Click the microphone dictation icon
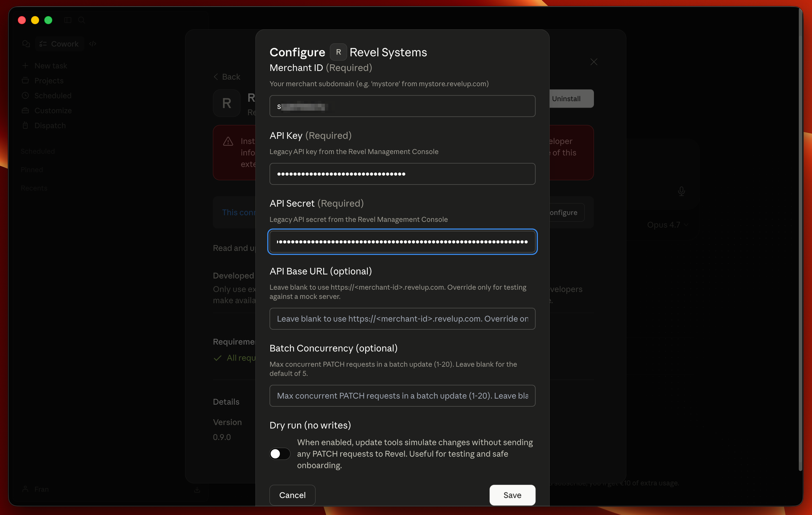Screen dimensions: 812x515 point(681,191)
